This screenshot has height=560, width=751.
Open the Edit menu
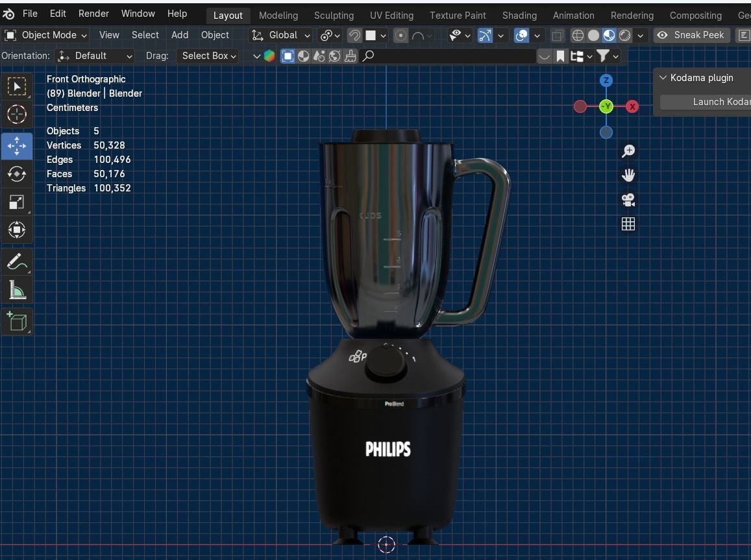58,14
